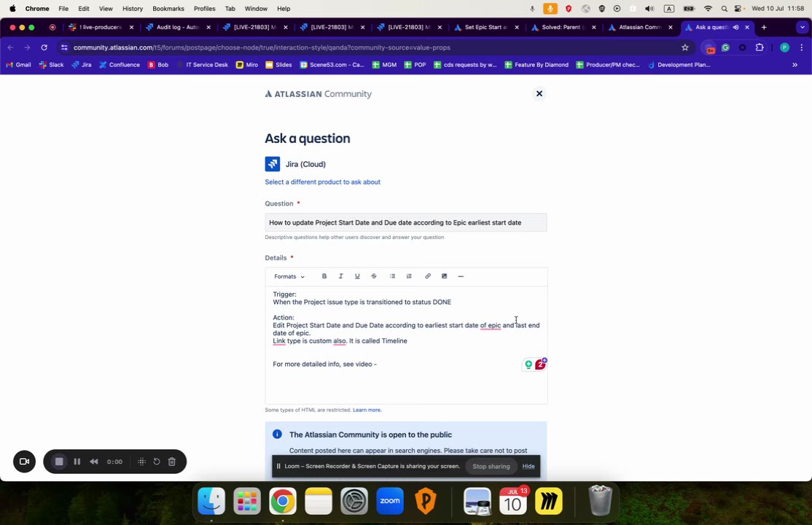Open the Formats dropdown in the editor
The height and width of the screenshot is (525, 812).
pyautogui.click(x=289, y=277)
